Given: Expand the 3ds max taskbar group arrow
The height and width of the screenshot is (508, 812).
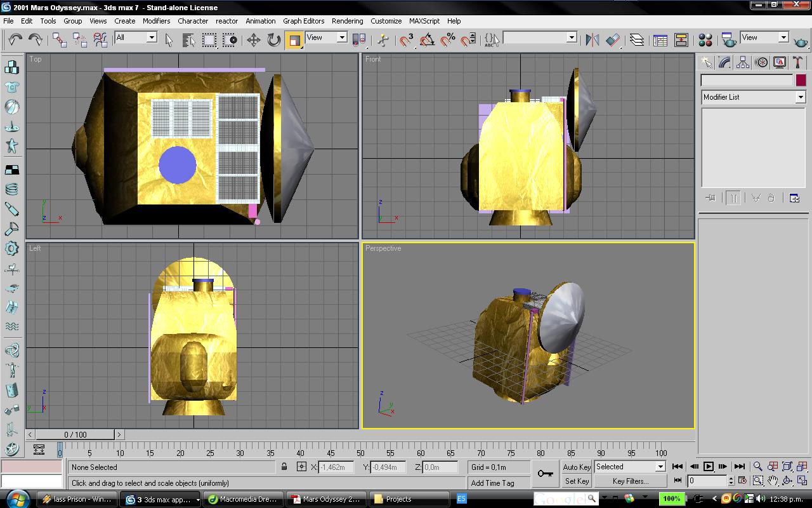Looking at the screenshot, I should tap(198, 500).
